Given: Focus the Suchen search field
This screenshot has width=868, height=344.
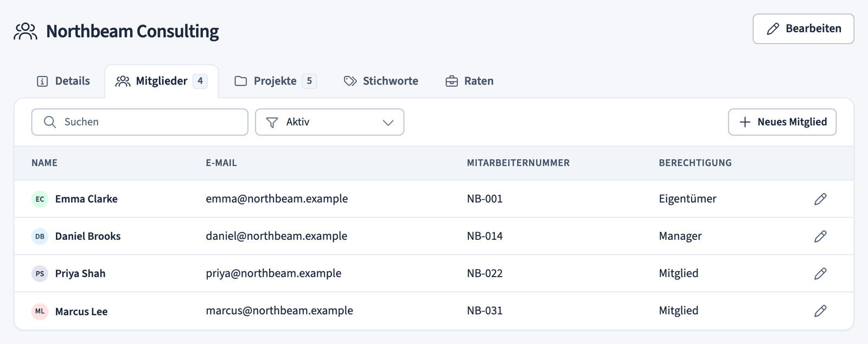Looking at the screenshot, I should coord(140,122).
